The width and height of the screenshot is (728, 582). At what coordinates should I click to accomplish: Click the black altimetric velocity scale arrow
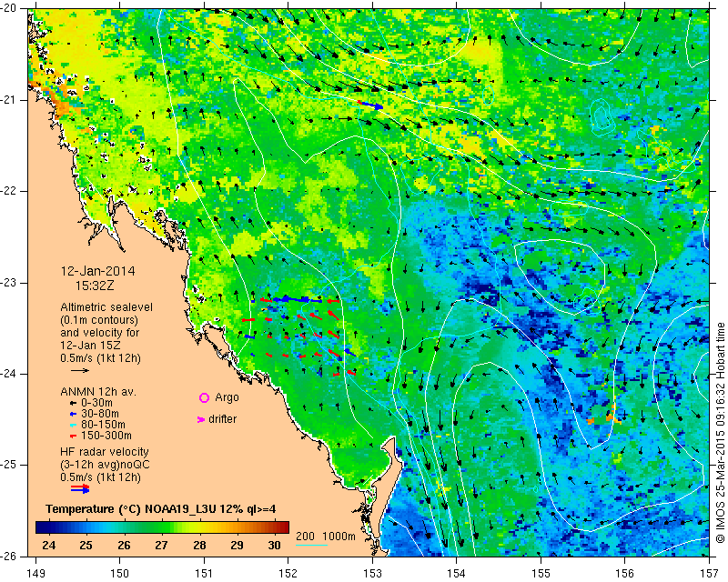pyautogui.click(x=80, y=370)
